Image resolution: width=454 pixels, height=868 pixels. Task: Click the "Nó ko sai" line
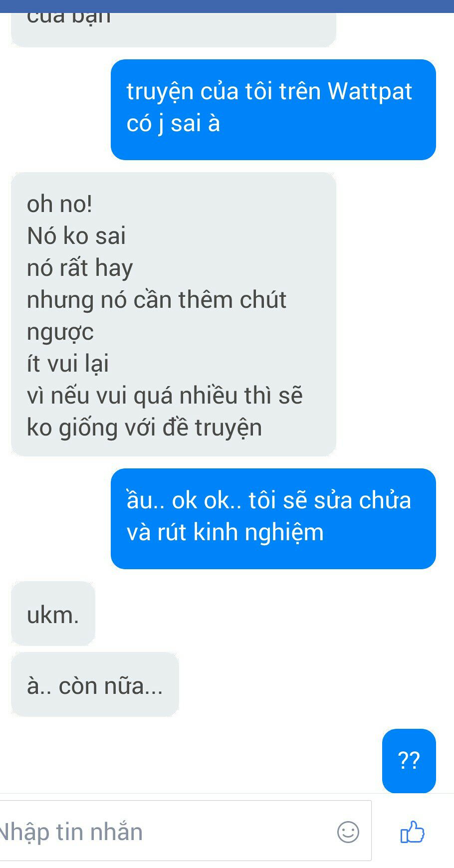point(76,235)
